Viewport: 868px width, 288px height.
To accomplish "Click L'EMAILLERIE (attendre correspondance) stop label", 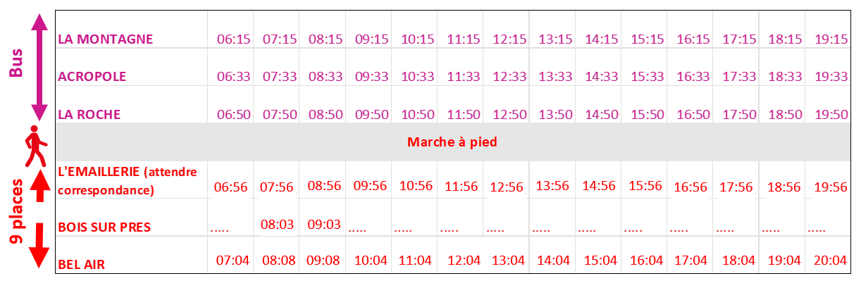I will [x=127, y=181].
